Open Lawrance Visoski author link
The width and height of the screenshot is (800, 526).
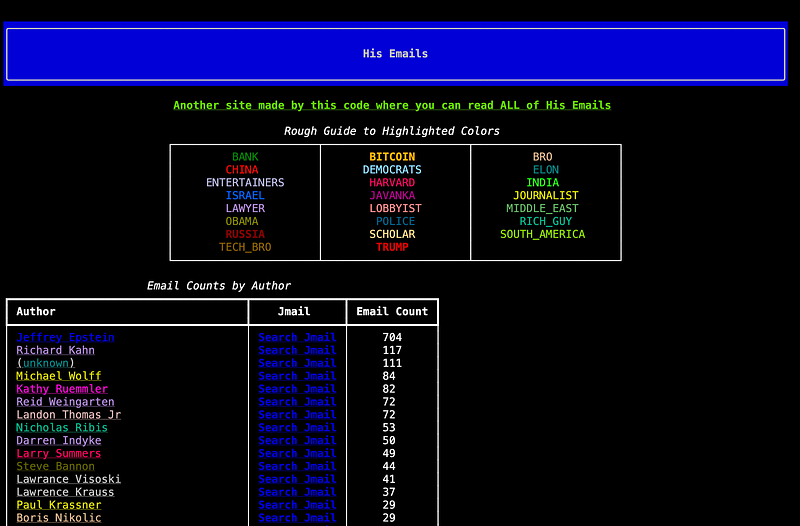pyautogui.click(x=68, y=479)
